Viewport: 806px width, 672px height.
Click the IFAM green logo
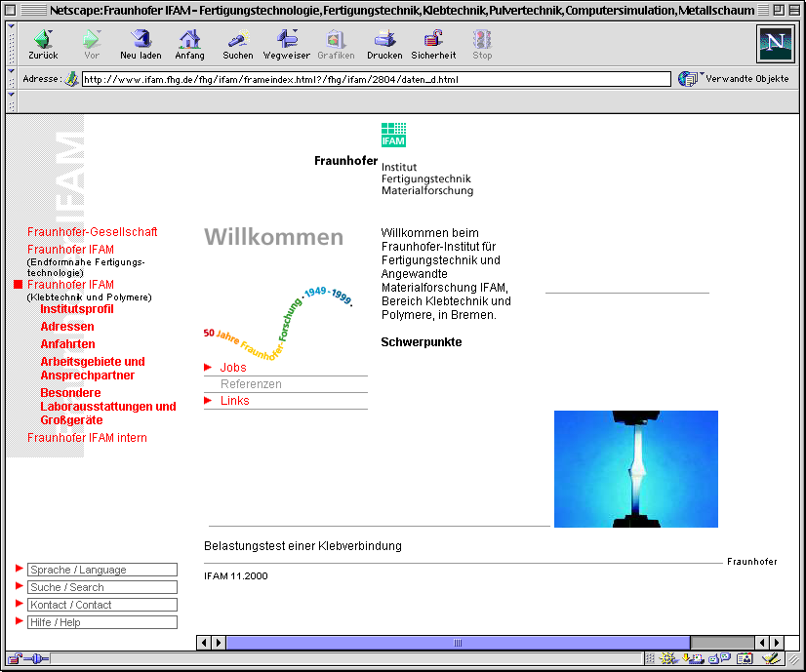[x=393, y=135]
